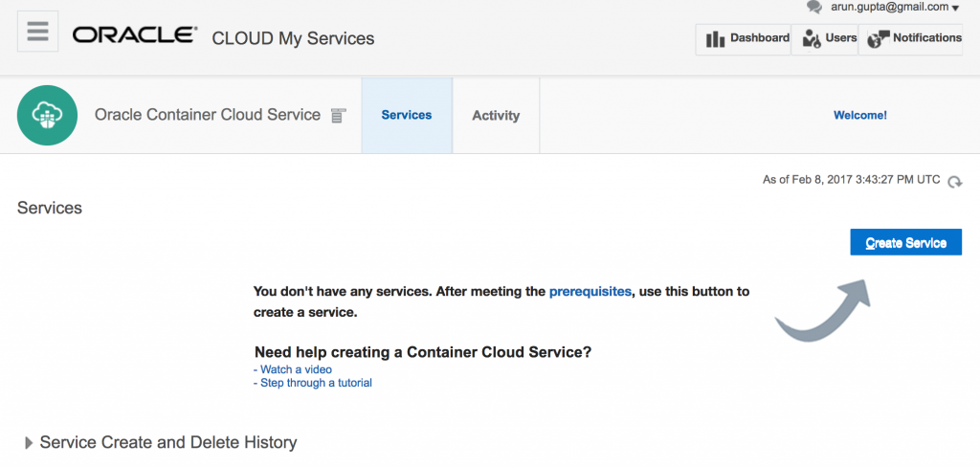
Task: Click the As of Feb 8, 2017 timestamp
Action: [851, 180]
